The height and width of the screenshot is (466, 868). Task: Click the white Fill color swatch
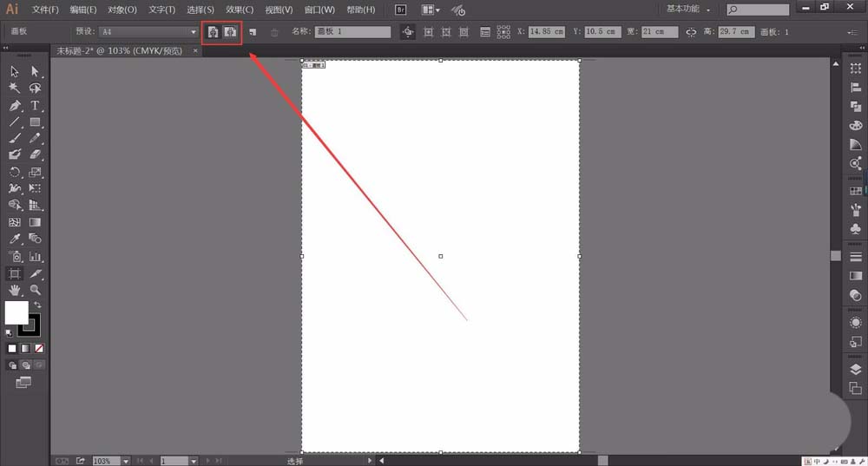click(16, 312)
